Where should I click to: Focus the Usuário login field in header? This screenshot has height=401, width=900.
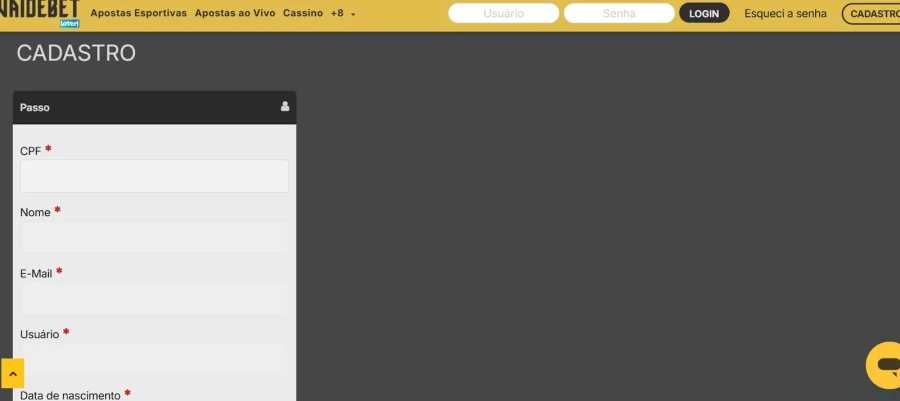503,14
